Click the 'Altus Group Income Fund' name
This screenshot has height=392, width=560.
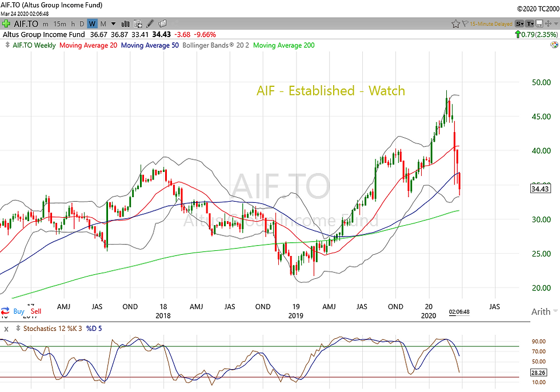(44, 35)
